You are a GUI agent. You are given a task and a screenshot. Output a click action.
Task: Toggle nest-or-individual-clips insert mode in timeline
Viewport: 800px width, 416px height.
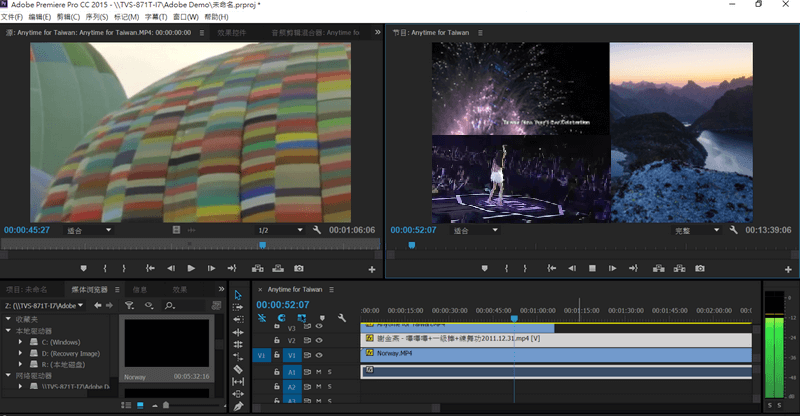tap(262, 318)
